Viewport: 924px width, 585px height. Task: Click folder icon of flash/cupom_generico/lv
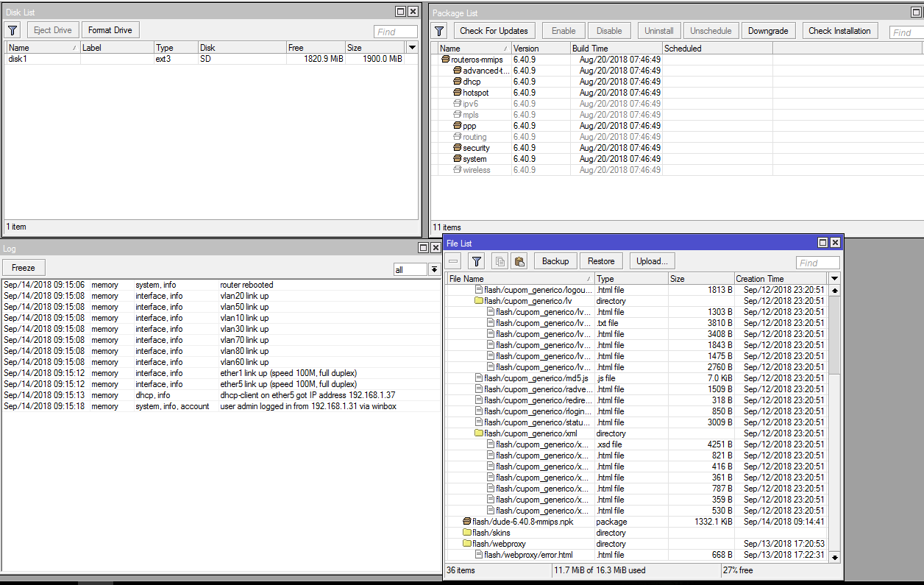(479, 301)
